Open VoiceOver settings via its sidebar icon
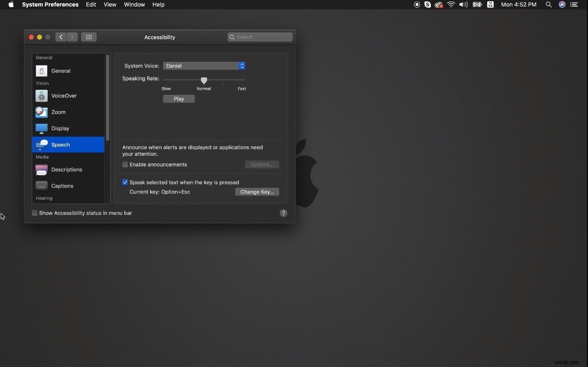The height and width of the screenshot is (367, 588). (41, 96)
